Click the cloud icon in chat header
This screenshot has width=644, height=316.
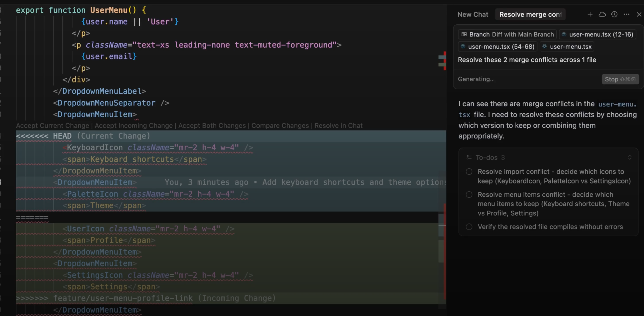click(x=602, y=14)
